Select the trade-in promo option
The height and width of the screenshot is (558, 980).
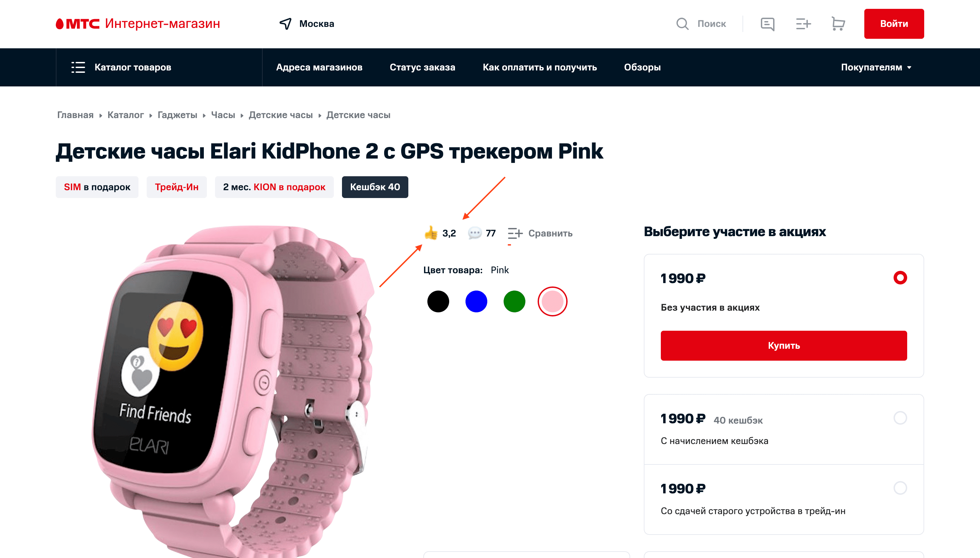tap(899, 488)
